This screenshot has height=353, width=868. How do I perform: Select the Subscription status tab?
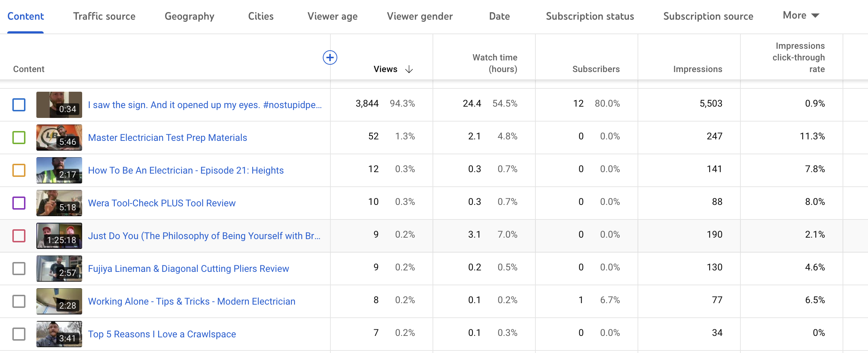pyautogui.click(x=590, y=16)
